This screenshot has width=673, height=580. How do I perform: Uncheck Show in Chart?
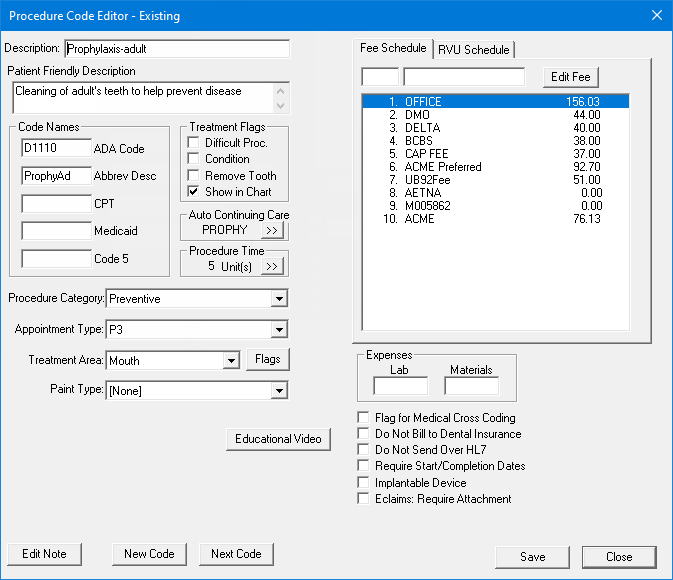tap(195, 191)
